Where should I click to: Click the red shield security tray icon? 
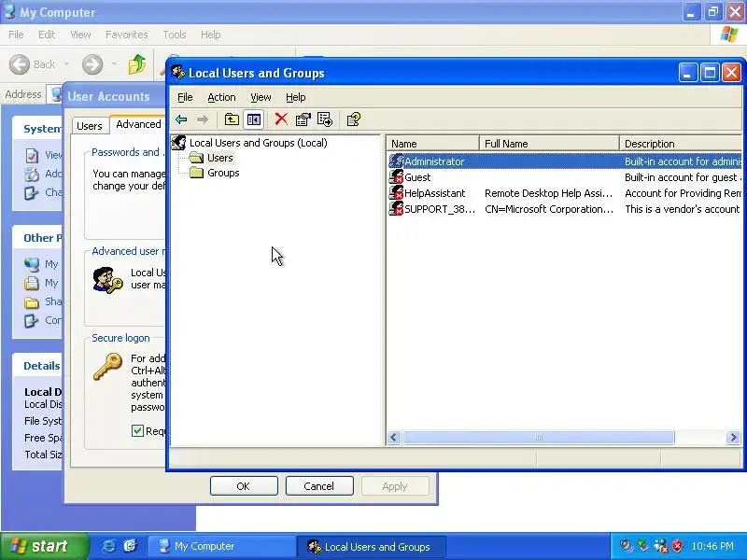pyautogui.click(x=677, y=546)
